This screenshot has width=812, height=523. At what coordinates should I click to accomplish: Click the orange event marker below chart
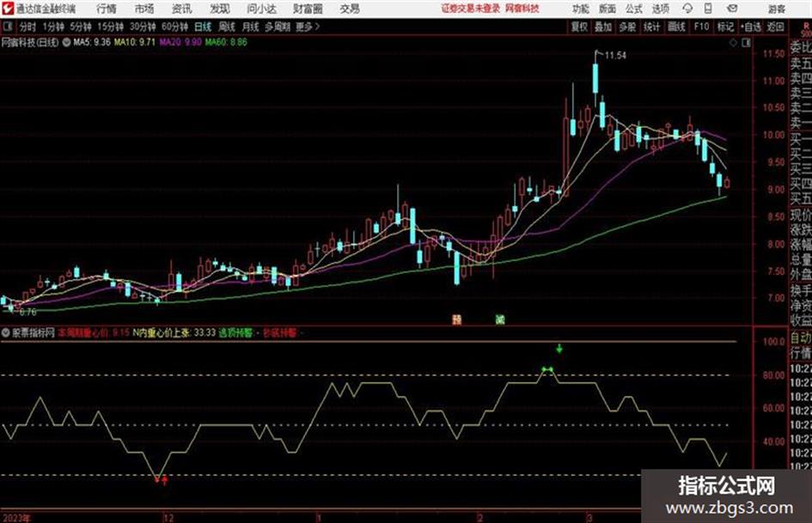[x=456, y=319]
